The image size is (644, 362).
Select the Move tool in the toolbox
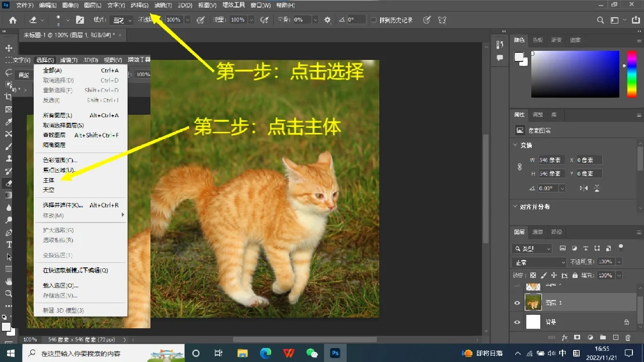[9, 48]
